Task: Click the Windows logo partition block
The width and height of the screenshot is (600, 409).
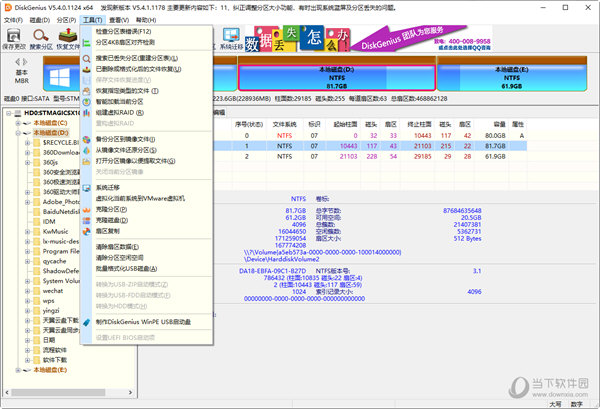Action: (60, 78)
